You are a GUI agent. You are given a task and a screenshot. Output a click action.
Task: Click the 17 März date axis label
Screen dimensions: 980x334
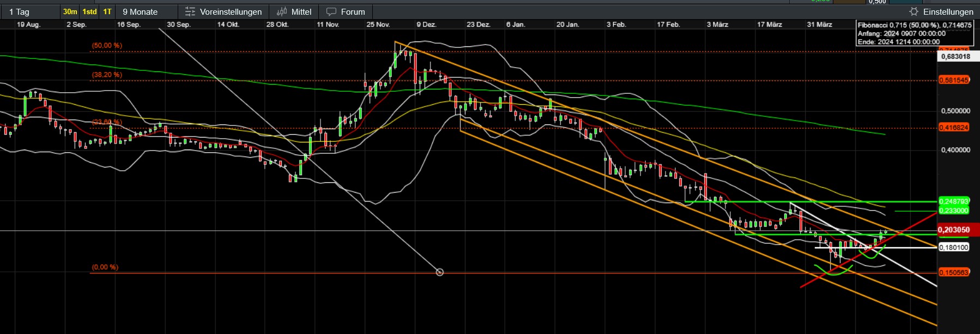(x=770, y=25)
